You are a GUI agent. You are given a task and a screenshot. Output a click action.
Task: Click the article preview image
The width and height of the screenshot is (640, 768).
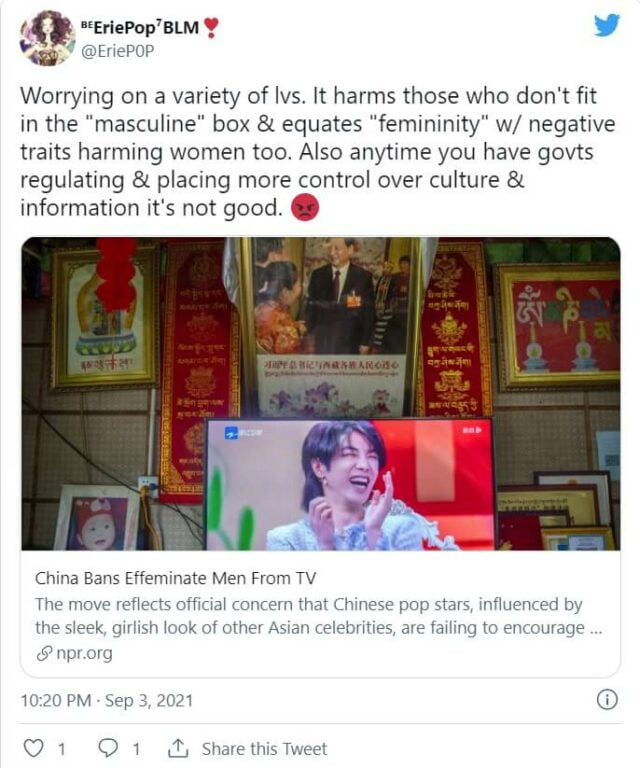(x=321, y=394)
